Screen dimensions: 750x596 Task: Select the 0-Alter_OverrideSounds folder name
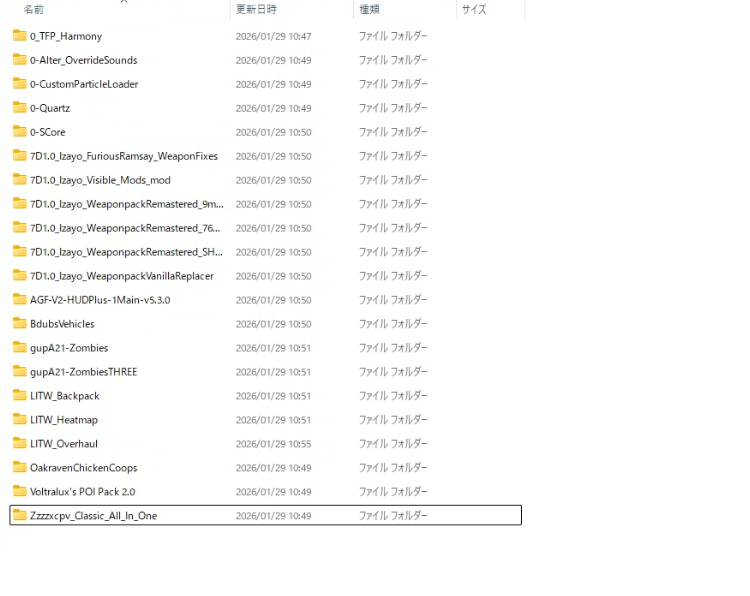coord(84,60)
